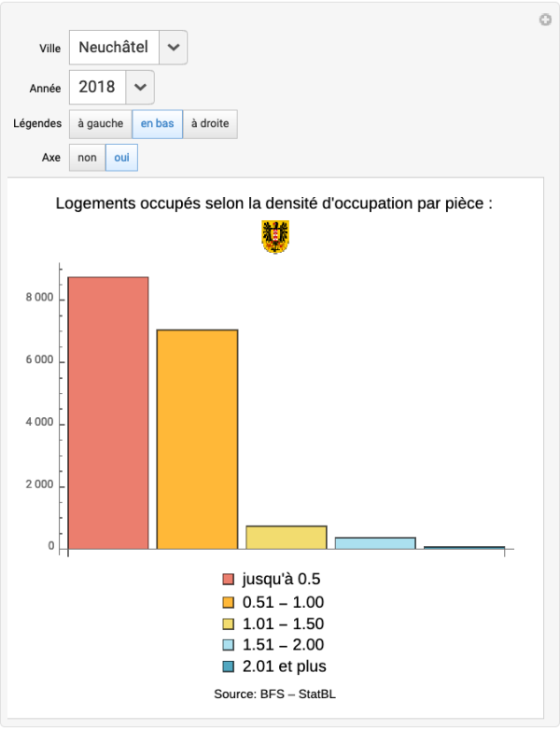Click the red jusqu'à 0.5 legend swatch
The image size is (560, 729).
pos(228,580)
